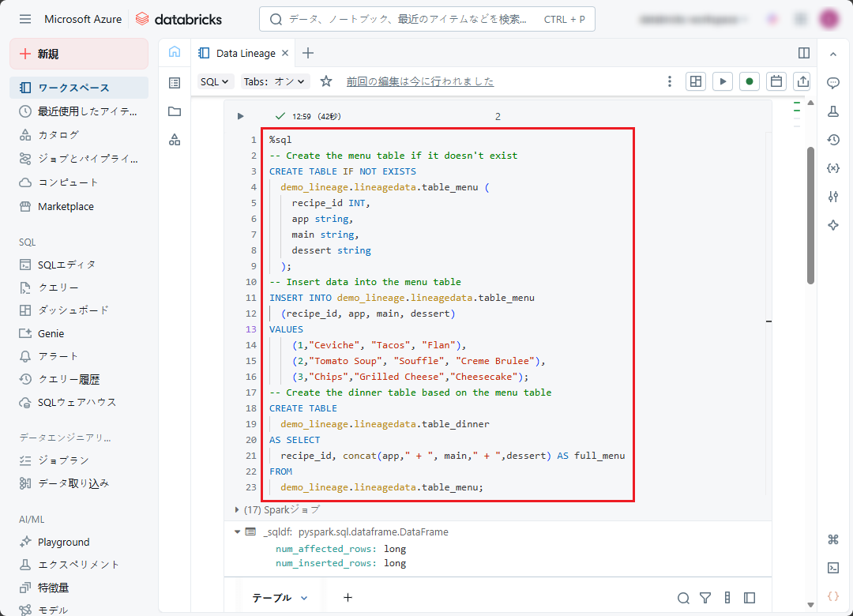Click the share notebook icon
853x616 pixels.
(x=802, y=81)
